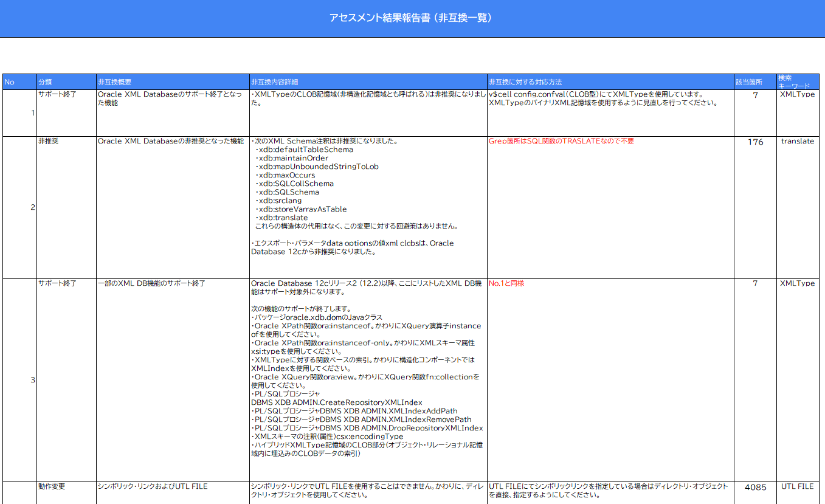Click the red No.1と同様 text

coord(506,283)
